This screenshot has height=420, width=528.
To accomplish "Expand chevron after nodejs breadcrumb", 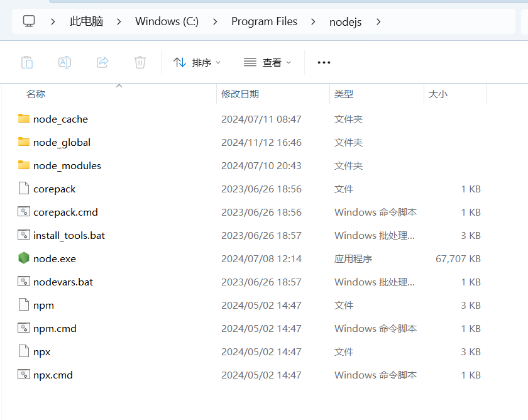I will click(378, 22).
